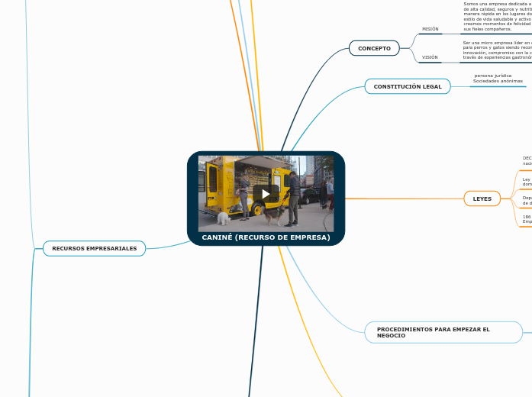The width and height of the screenshot is (532, 397).
Task: Click the RECURSOS EMPRESARIALES node
Action: [x=95, y=248]
